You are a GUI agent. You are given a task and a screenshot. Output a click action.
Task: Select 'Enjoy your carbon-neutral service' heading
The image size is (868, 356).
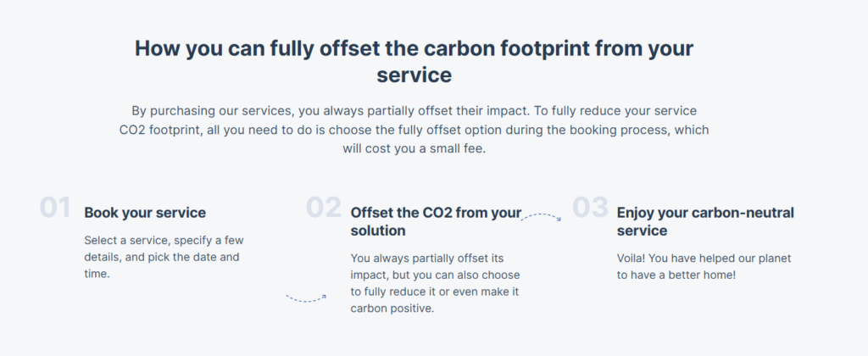point(705,221)
